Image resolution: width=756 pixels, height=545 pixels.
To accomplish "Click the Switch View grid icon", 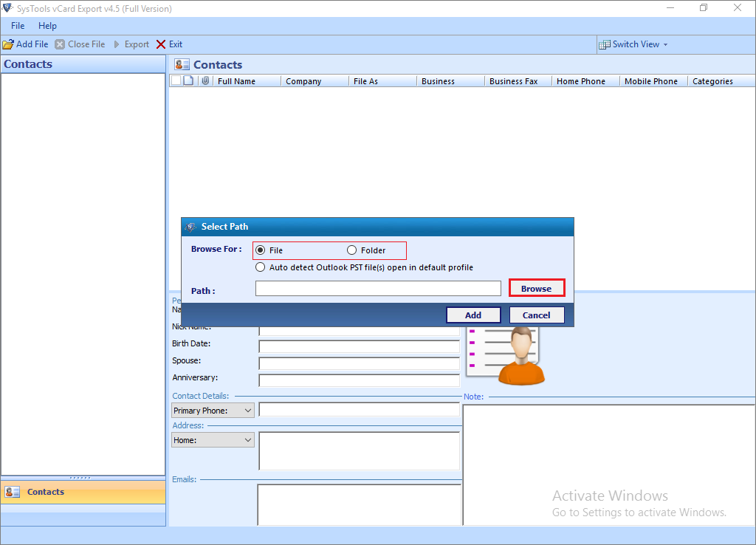I will point(604,44).
